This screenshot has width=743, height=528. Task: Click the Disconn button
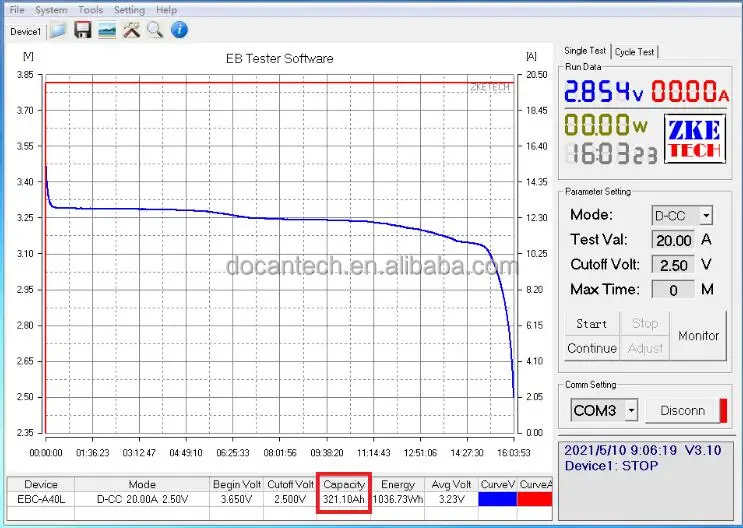click(x=682, y=410)
